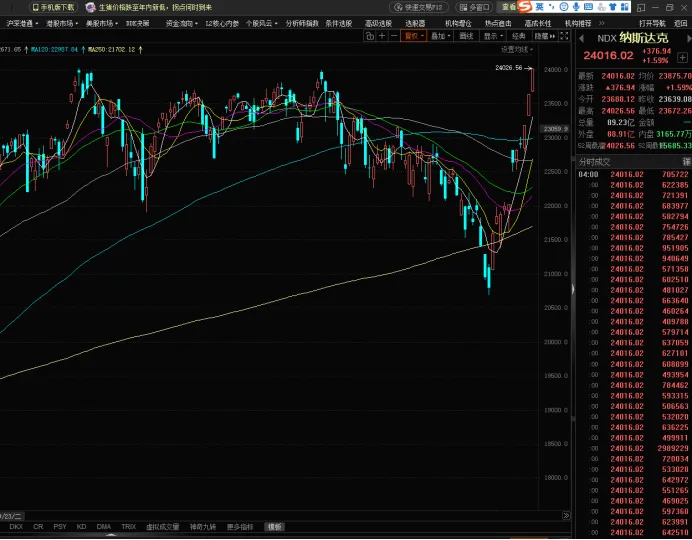
Task: Click Sogou input method S logo
Action: pos(525,7)
